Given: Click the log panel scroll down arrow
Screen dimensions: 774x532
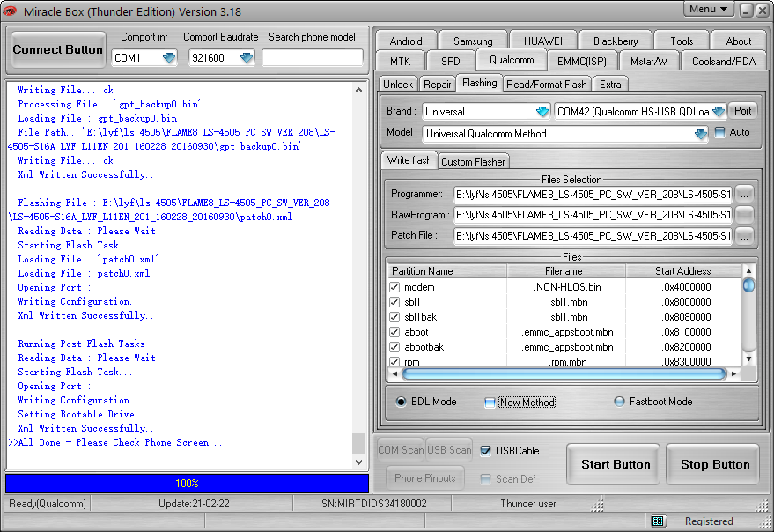Looking at the screenshot, I should [x=359, y=462].
